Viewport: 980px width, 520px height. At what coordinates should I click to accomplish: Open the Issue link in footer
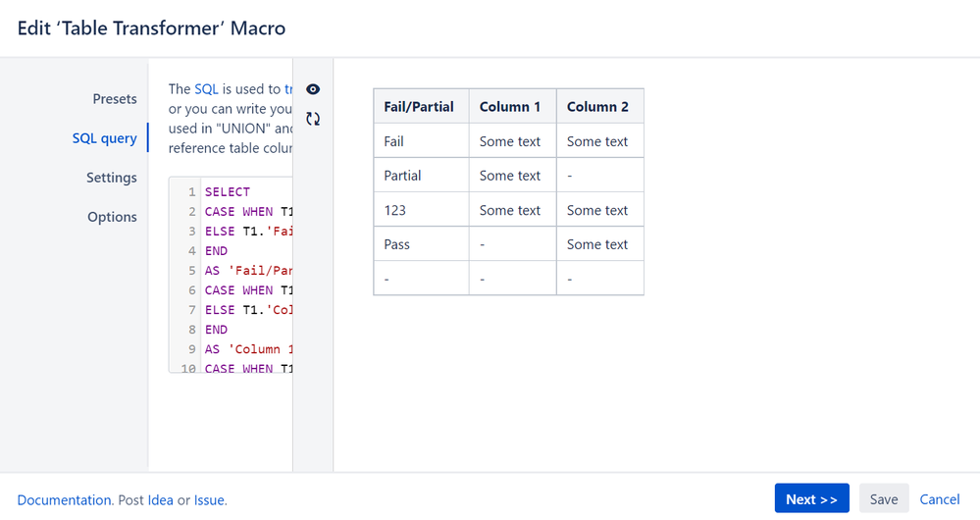click(209, 500)
